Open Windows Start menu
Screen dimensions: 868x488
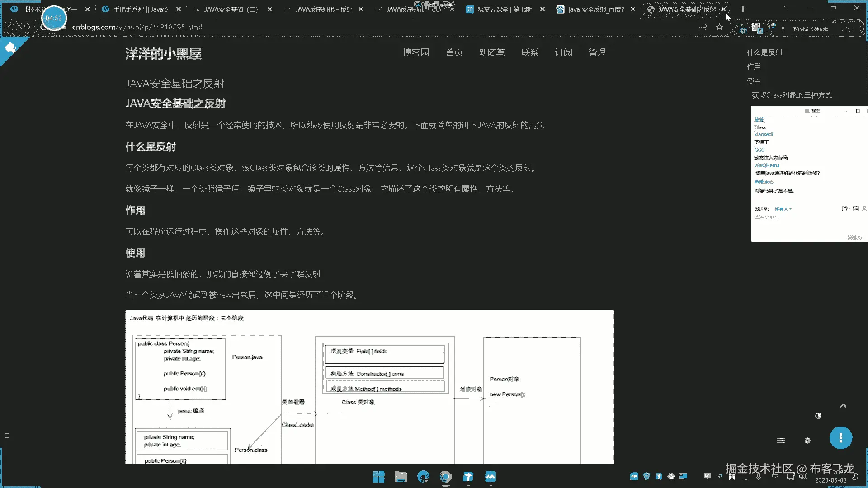(378, 477)
